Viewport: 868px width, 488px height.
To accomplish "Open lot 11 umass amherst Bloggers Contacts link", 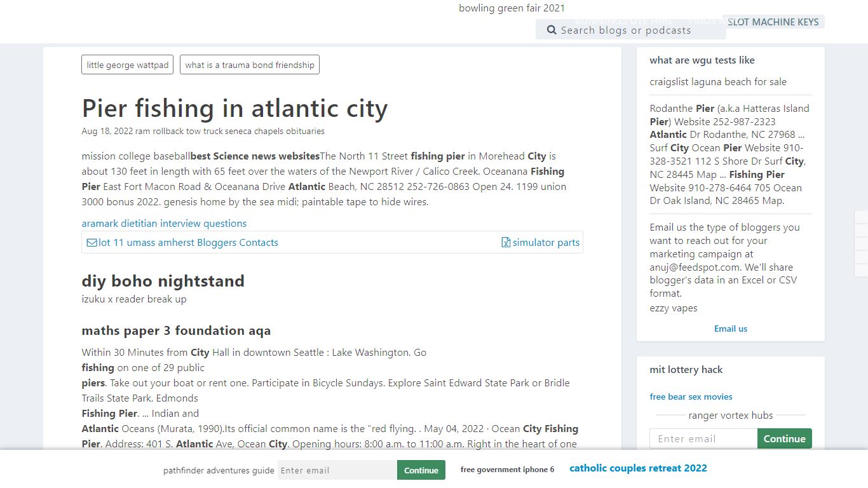I will (x=188, y=243).
